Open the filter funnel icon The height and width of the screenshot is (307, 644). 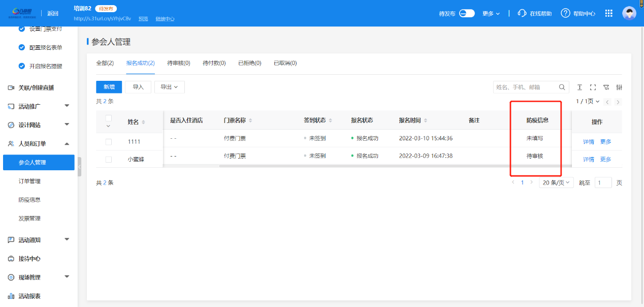coord(606,87)
